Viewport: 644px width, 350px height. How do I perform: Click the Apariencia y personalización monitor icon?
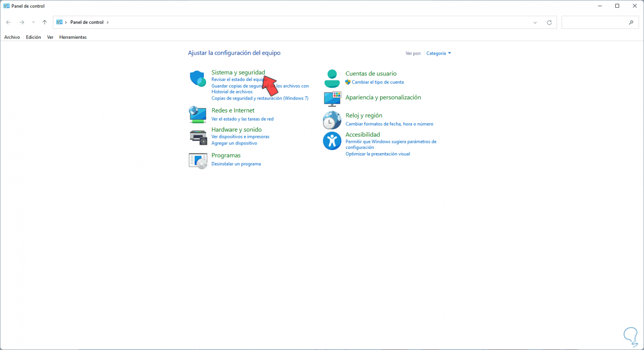coord(332,99)
